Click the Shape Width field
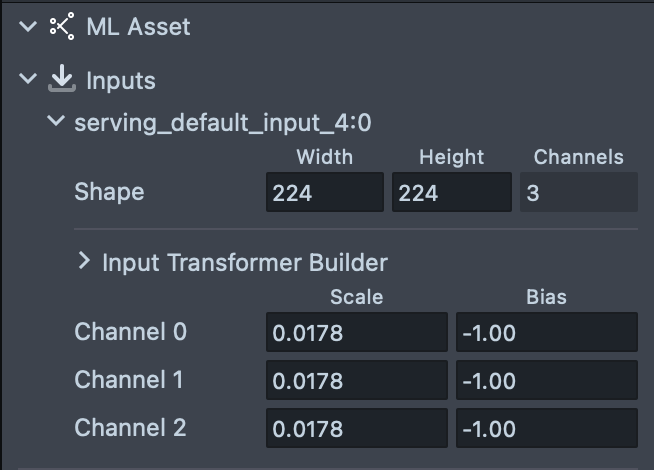654x470 pixels. (x=325, y=193)
